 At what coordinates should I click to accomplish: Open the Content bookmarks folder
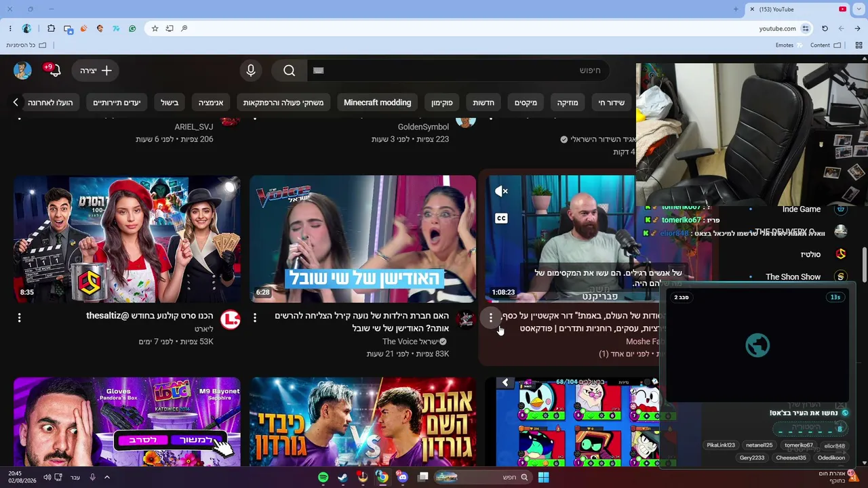[825, 45]
